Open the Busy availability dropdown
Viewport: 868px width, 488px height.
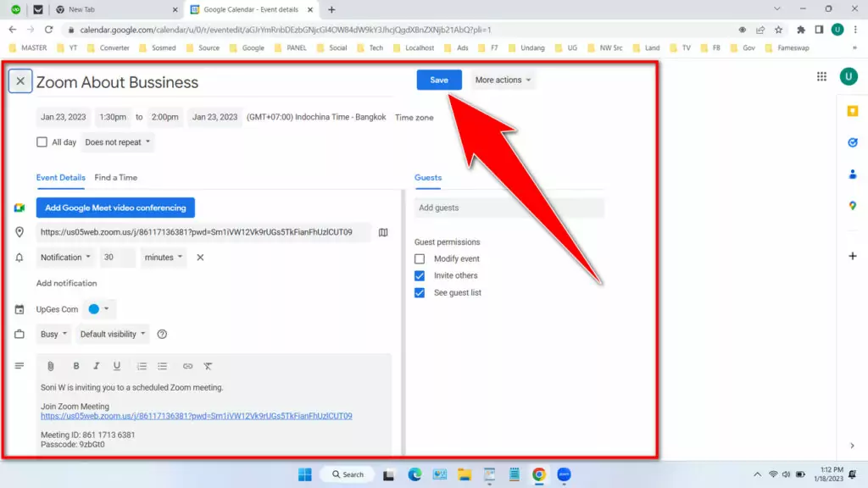[x=53, y=334]
